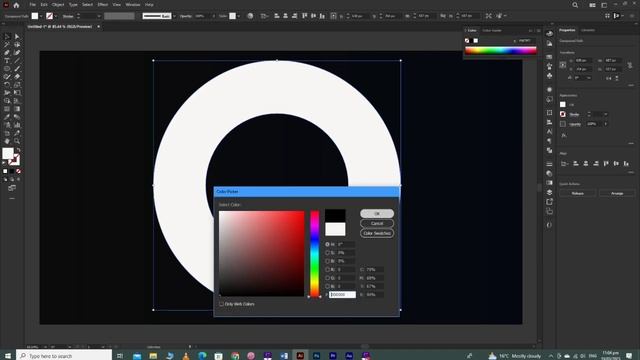Screen dimensions: 640x360
Task: Select the Hand tool in the toolbar
Action: click(7, 141)
